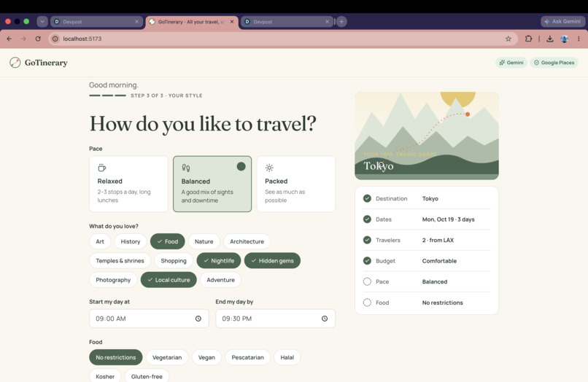The image size is (588, 382).
Task: Switch to the first Devpost tab
Action: click(x=97, y=22)
